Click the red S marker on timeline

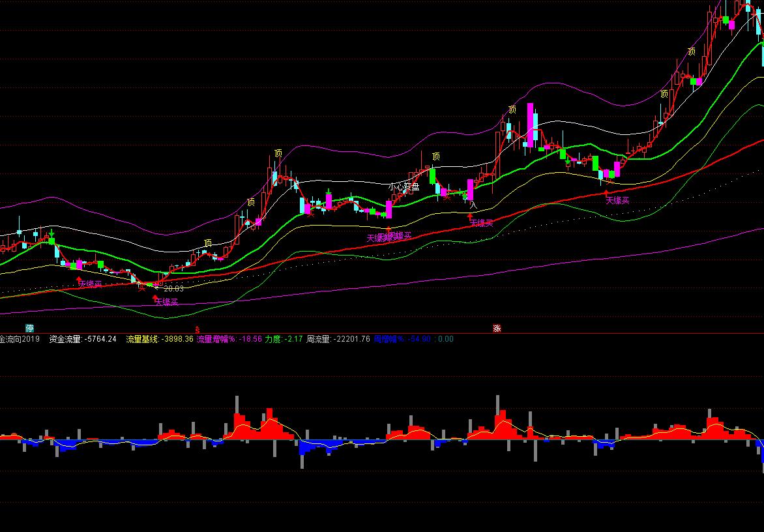[x=197, y=330]
